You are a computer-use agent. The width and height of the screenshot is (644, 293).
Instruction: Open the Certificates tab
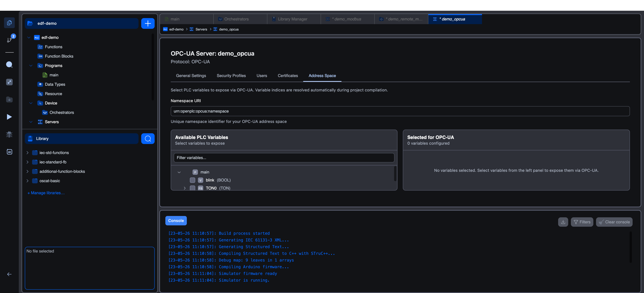tap(288, 76)
